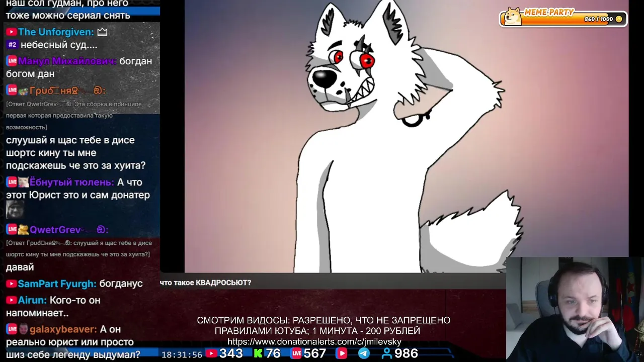Click the total viewer count 986
The width and height of the screenshot is (644, 362).
[x=406, y=354]
